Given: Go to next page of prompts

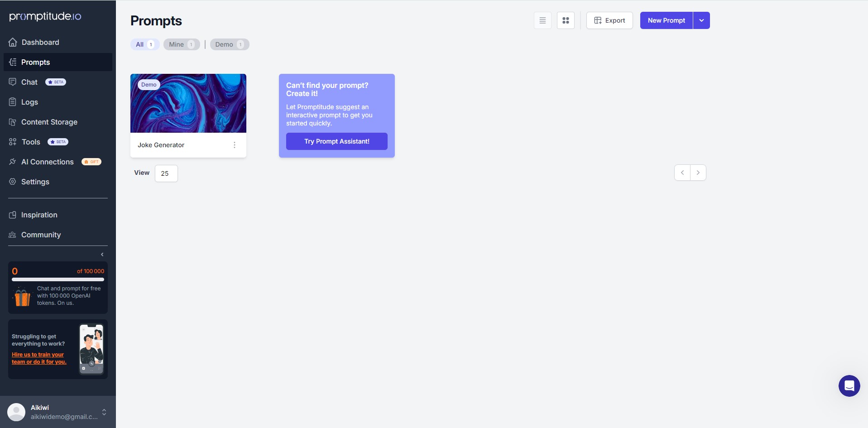Looking at the screenshot, I should (x=698, y=173).
